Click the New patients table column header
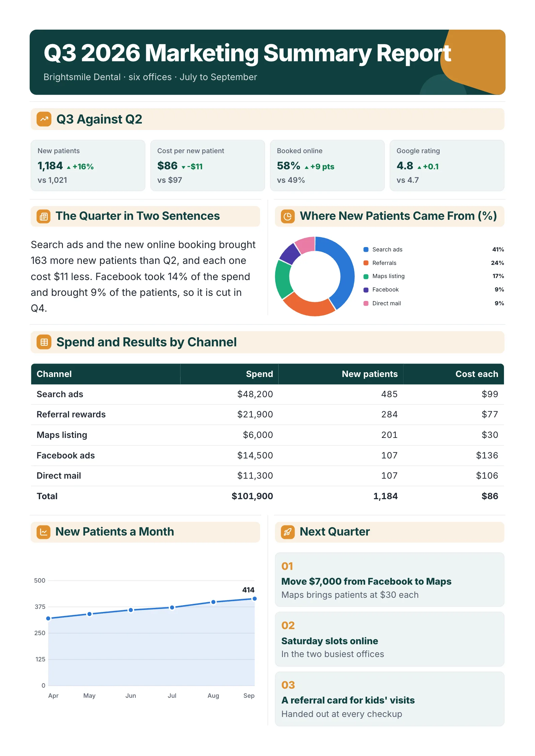This screenshot has height=756, width=535. (x=341, y=374)
